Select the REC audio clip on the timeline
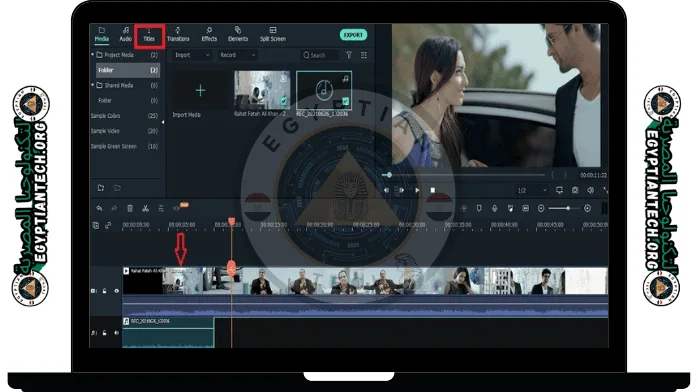698x392 pixels. pos(168,332)
